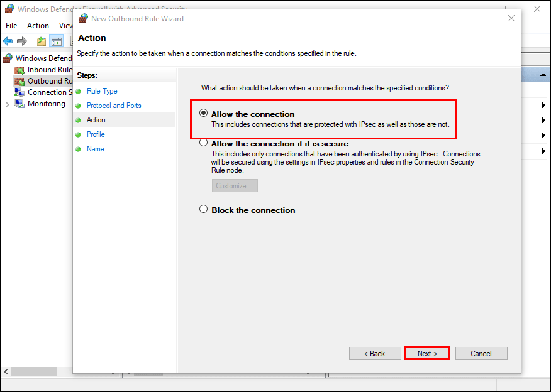The width and height of the screenshot is (551, 392).
Task: Click the Monitoring node icon
Action: click(19, 104)
